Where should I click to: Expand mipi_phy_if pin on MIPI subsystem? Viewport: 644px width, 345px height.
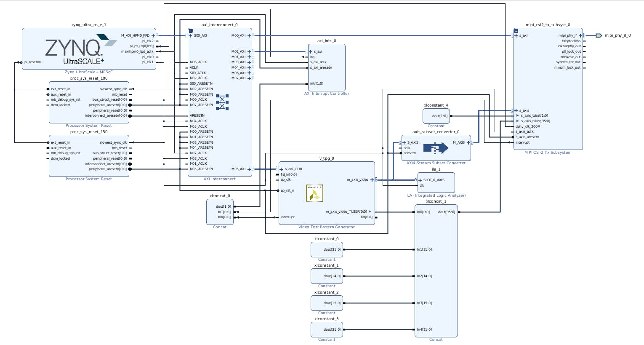coord(580,36)
